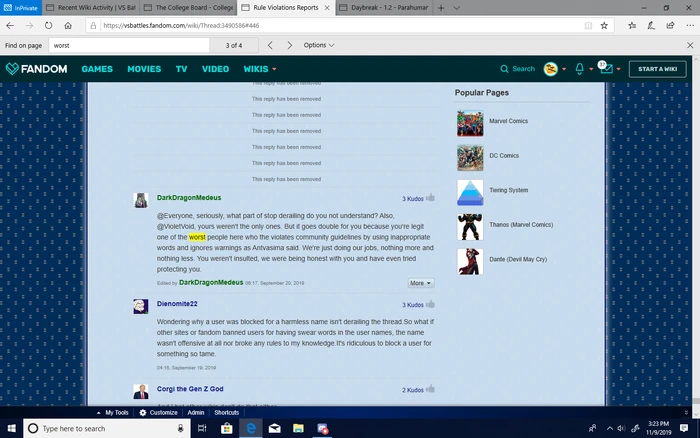This screenshot has width=700, height=438.
Task: Expand My Tools in bottom toolbar
Action: (x=112, y=413)
